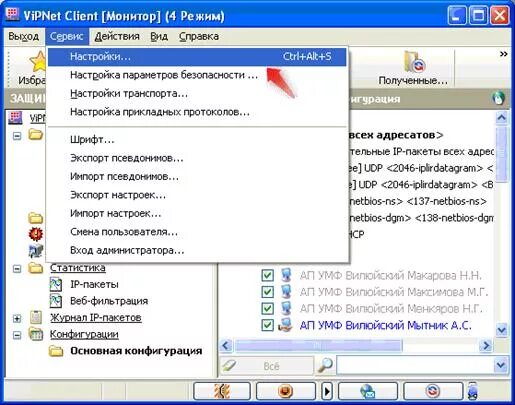The image size is (515, 405).
Task: Click the red stop status bar button
Action: coord(286,391)
